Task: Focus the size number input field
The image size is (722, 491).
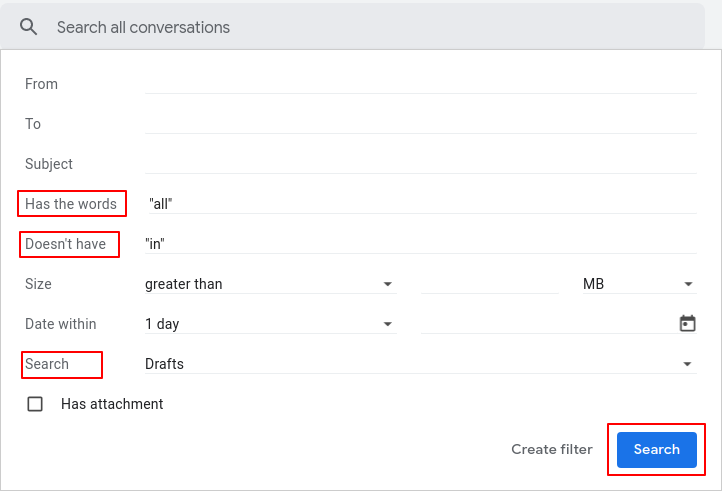Action: pyautogui.click(x=490, y=284)
